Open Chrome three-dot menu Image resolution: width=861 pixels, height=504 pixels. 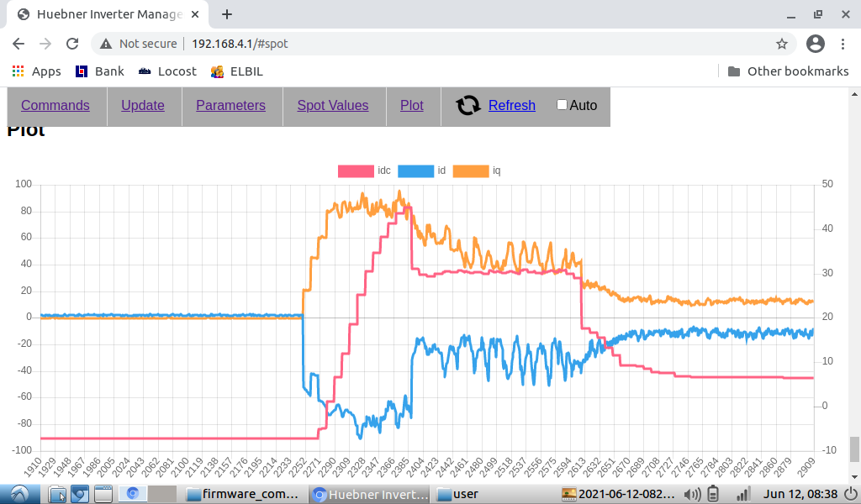point(843,44)
